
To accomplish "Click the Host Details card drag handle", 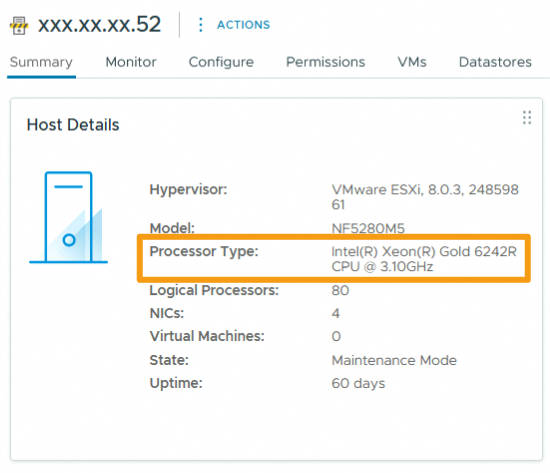I will tap(526, 118).
